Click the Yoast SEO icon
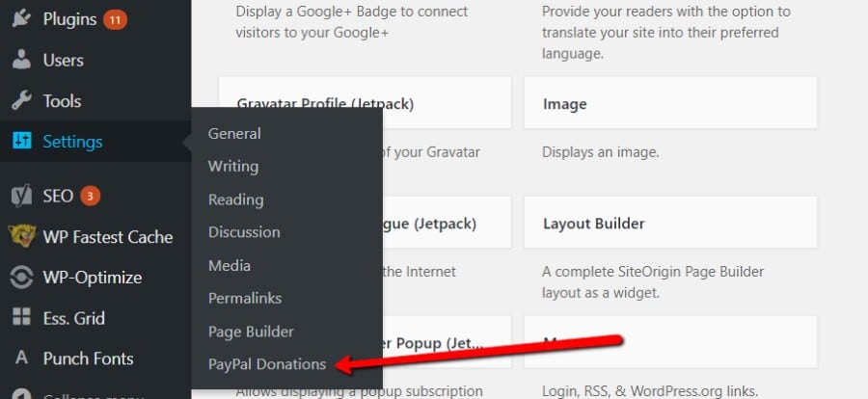 (x=21, y=196)
